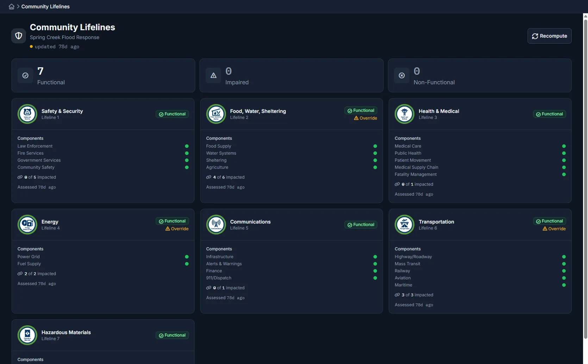Click the Impaired summary warning triangle icon
This screenshot has height=364, width=588.
pyautogui.click(x=213, y=75)
